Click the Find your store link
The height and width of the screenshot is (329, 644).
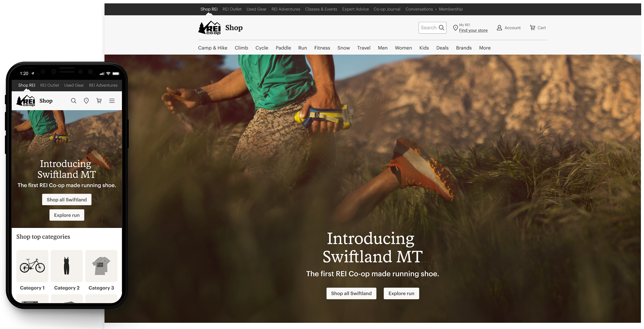click(x=473, y=30)
